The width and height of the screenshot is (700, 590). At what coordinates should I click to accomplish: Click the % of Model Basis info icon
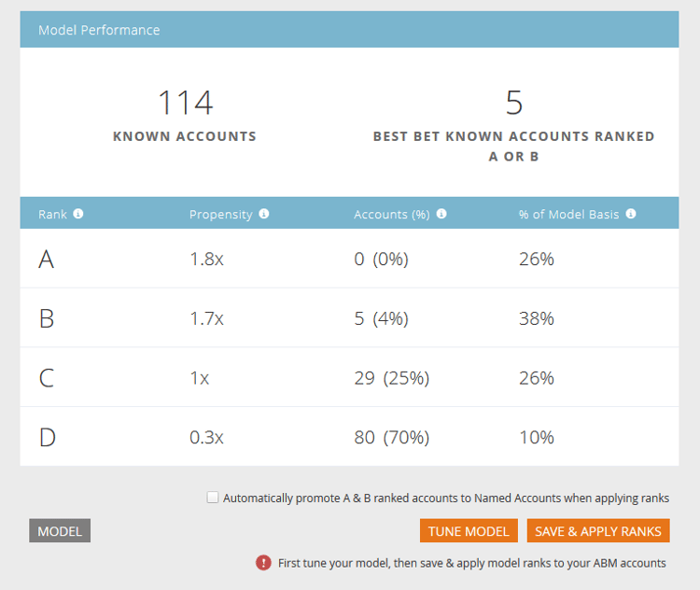(631, 214)
